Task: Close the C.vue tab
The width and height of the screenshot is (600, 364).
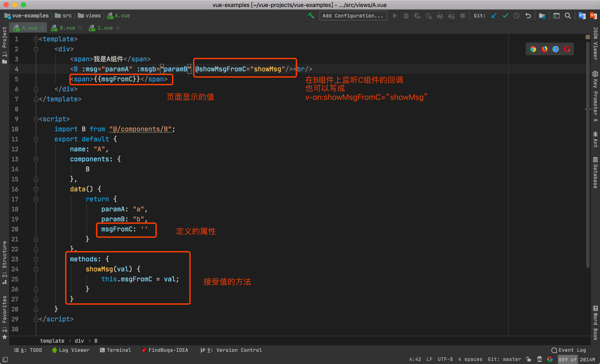Action: (x=118, y=28)
